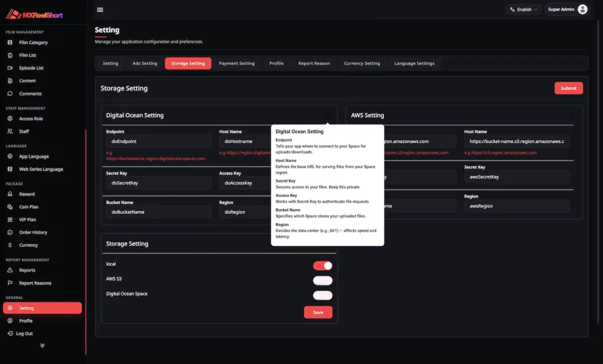The image size is (603, 364).
Task: Switch to Payment Setting tab
Action: click(x=237, y=63)
